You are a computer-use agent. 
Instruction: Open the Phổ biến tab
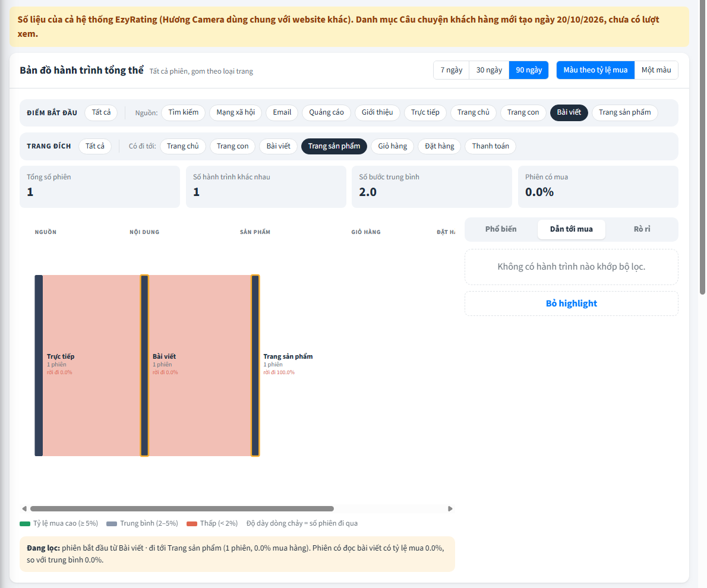pyautogui.click(x=501, y=229)
